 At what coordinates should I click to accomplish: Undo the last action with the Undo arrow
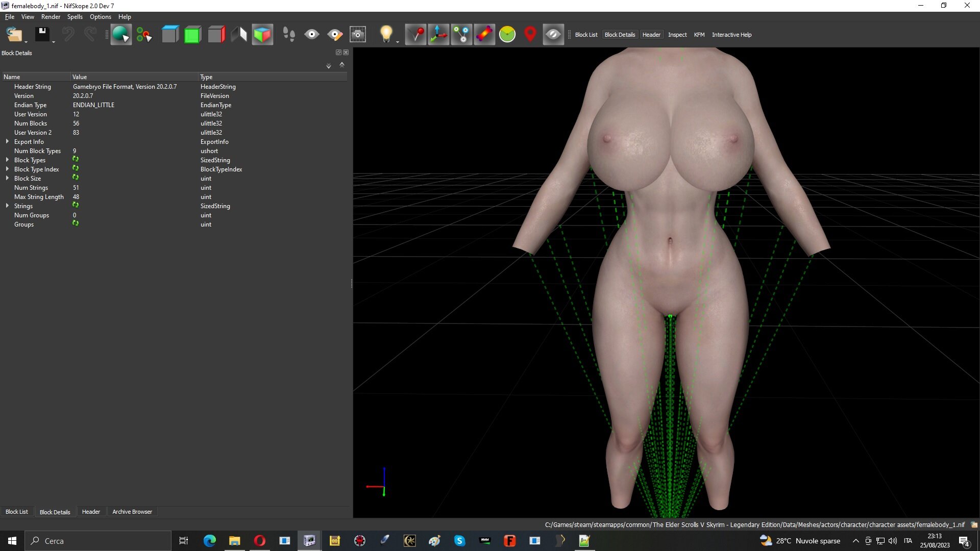pyautogui.click(x=68, y=35)
